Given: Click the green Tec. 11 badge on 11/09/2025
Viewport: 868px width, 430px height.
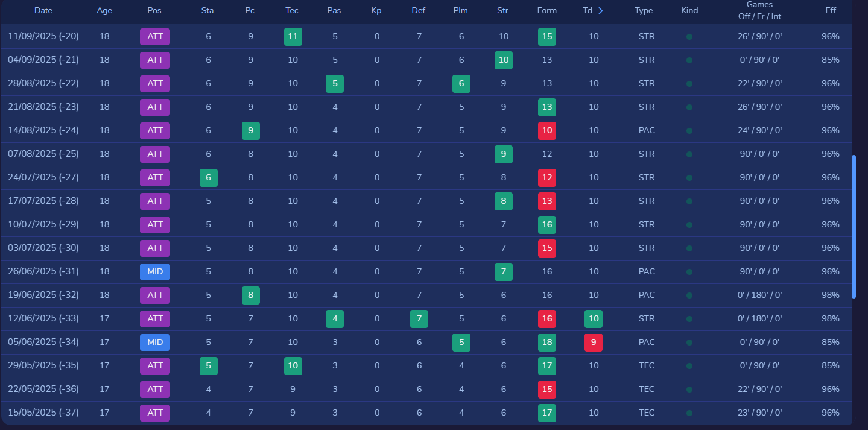Looking at the screenshot, I should 293,37.
